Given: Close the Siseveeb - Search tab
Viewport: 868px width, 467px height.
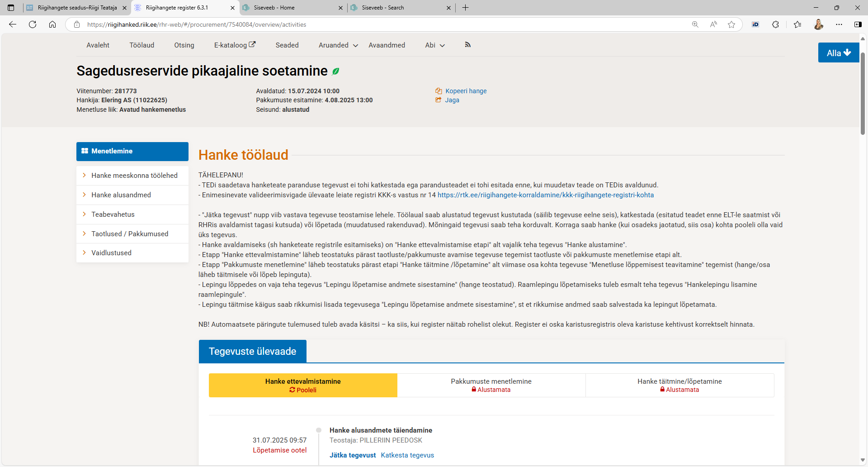Looking at the screenshot, I should (449, 8).
